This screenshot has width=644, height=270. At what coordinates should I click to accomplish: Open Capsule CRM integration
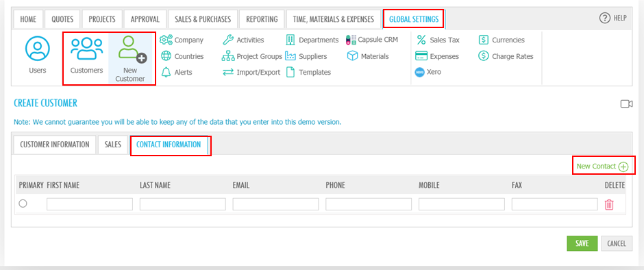coord(372,40)
